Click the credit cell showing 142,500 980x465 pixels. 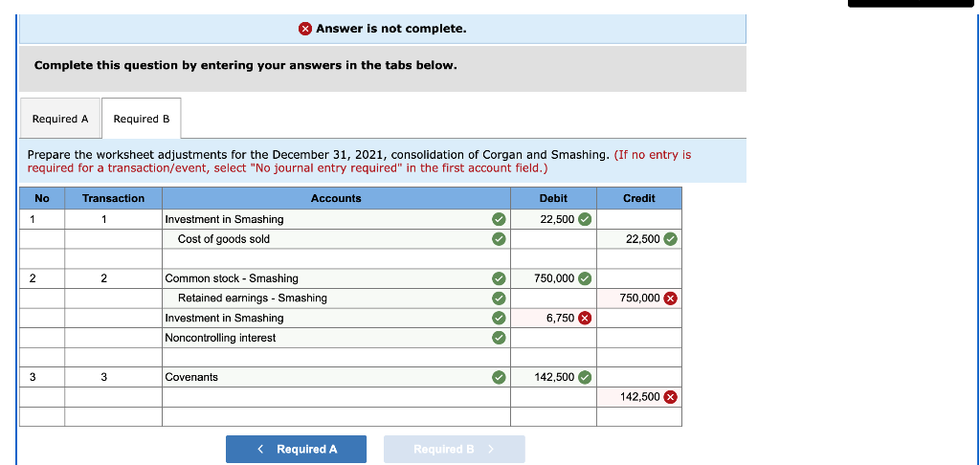pyautogui.click(x=639, y=397)
